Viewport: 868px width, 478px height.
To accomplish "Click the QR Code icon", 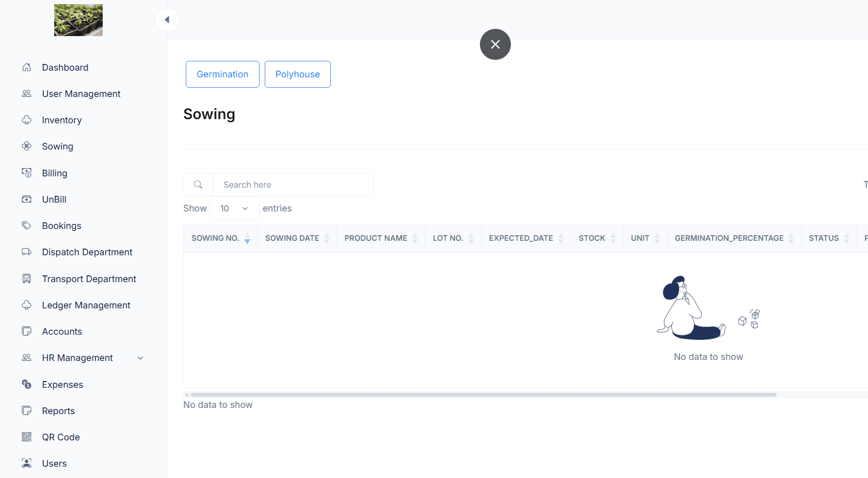I will pyautogui.click(x=27, y=437).
